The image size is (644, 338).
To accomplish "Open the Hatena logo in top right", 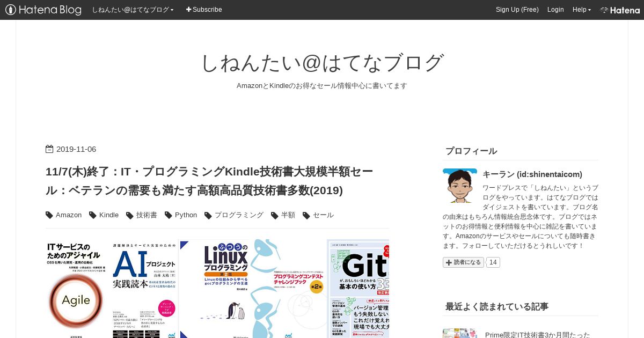I will click(620, 10).
